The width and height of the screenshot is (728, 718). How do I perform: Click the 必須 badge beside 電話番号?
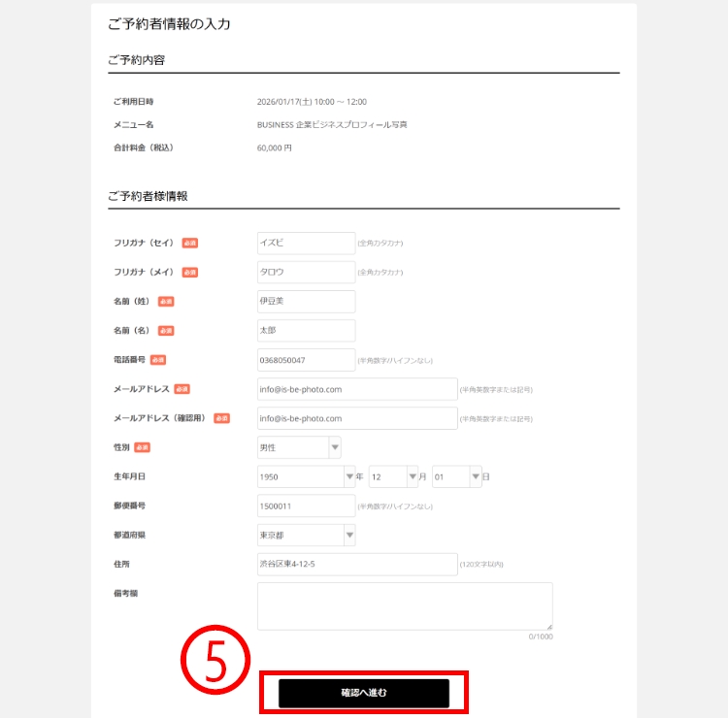coord(158,360)
